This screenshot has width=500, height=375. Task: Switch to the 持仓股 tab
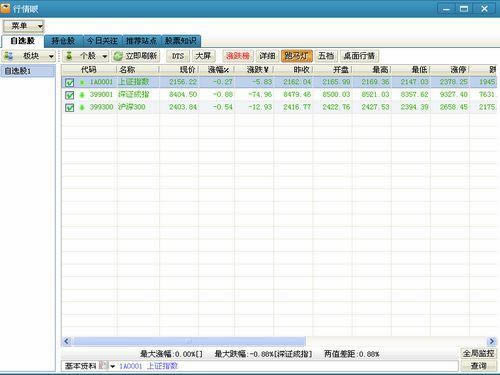pyautogui.click(x=63, y=41)
